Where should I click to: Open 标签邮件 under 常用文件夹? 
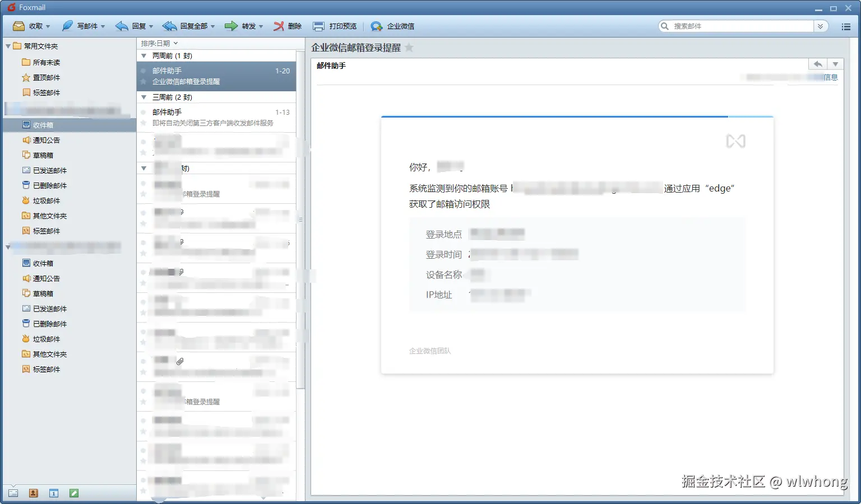tap(40, 92)
